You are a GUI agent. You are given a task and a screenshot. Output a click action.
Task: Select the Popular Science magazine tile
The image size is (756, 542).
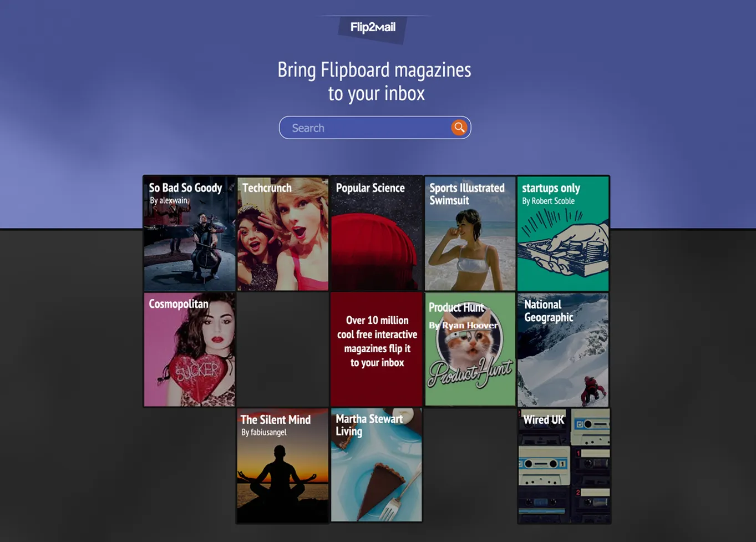pos(376,234)
